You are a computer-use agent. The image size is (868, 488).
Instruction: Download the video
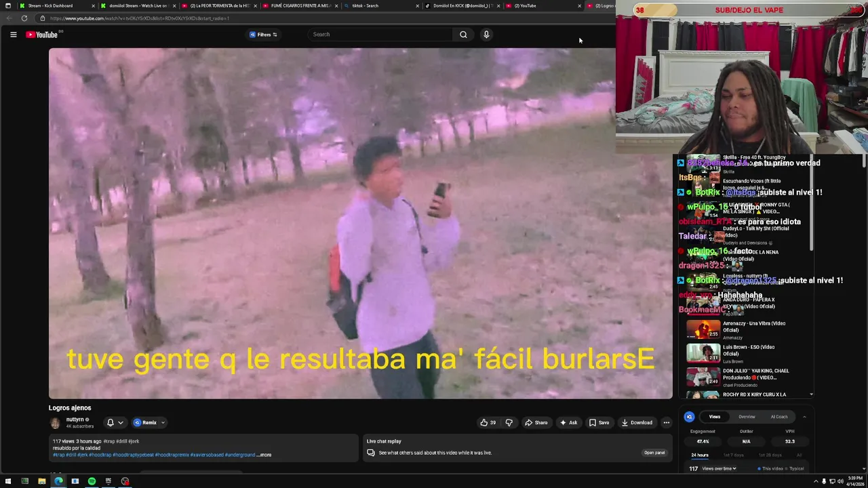tap(637, 422)
